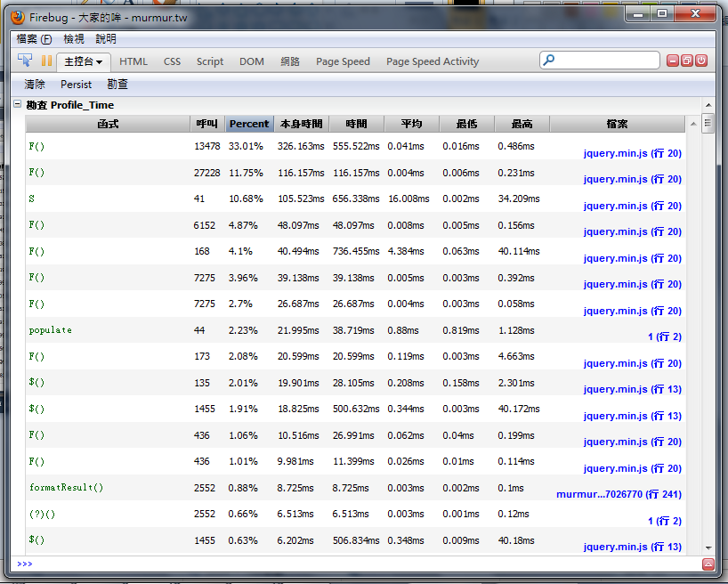
Task: Sort by the Percent column header
Action: click(x=249, y=124)
